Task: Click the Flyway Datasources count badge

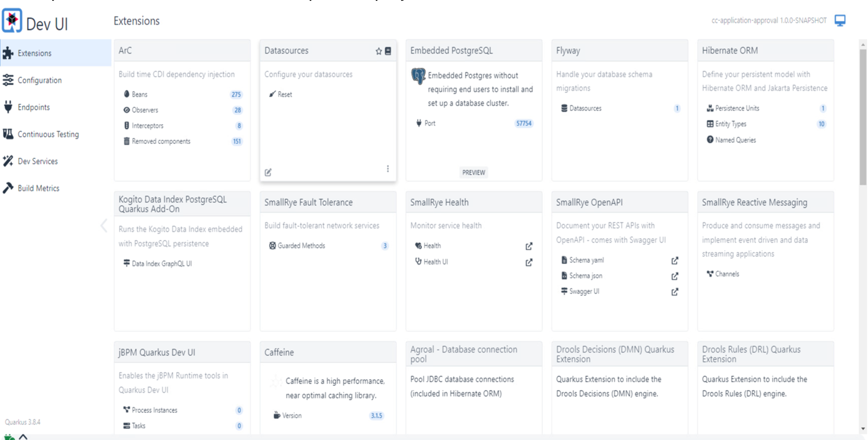Action: 677,108
